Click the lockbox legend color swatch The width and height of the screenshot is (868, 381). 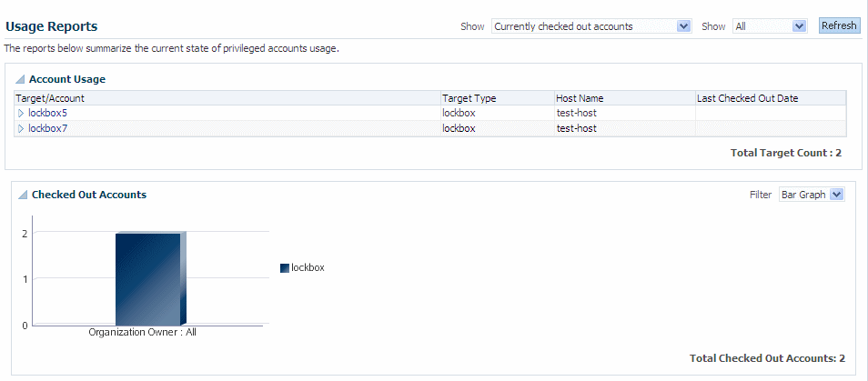(x=285, y=267)
